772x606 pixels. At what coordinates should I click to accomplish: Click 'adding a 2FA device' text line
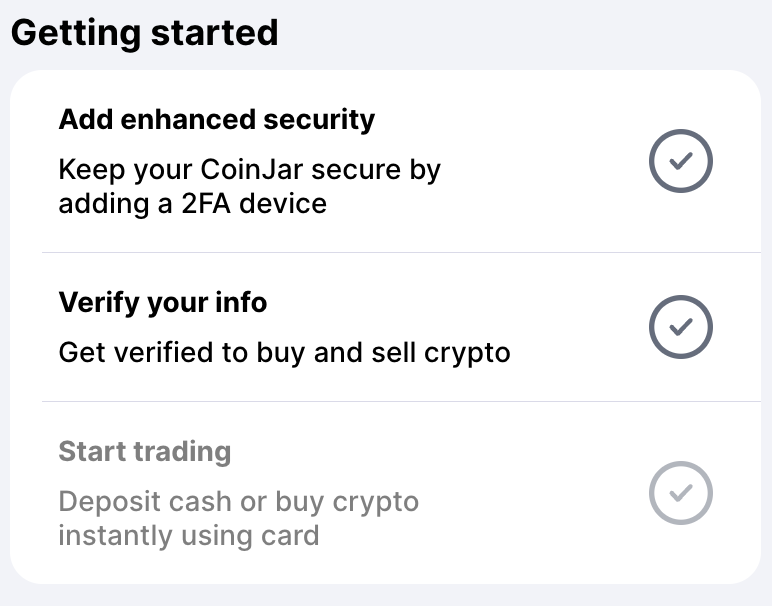point(193,204)
